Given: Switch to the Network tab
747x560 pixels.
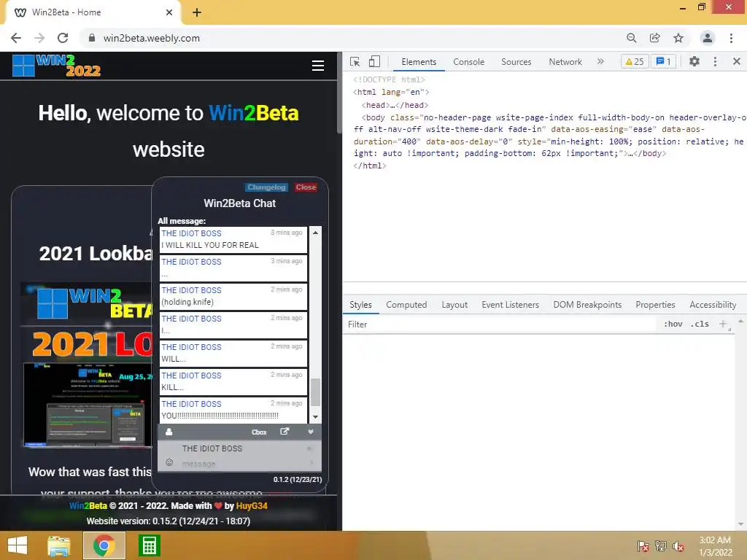Looking at the screenshot, I should click(x=565, y=62).
